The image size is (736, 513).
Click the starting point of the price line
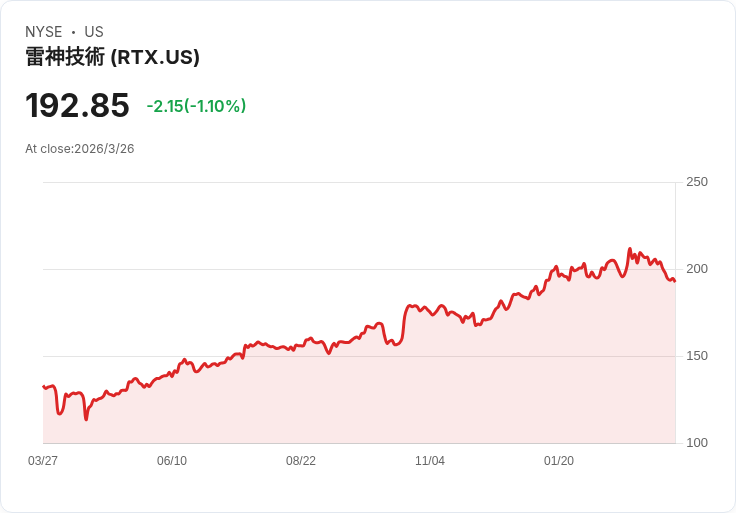coord(43,386)
